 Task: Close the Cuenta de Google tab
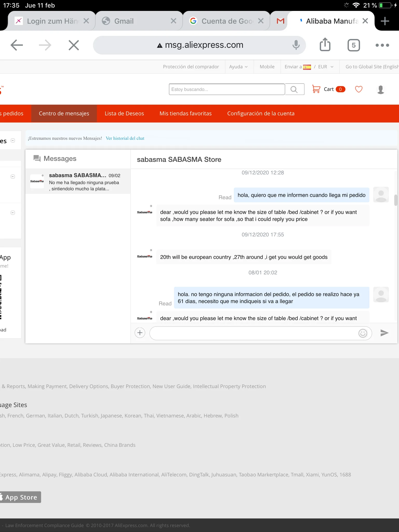coord(261,21)
